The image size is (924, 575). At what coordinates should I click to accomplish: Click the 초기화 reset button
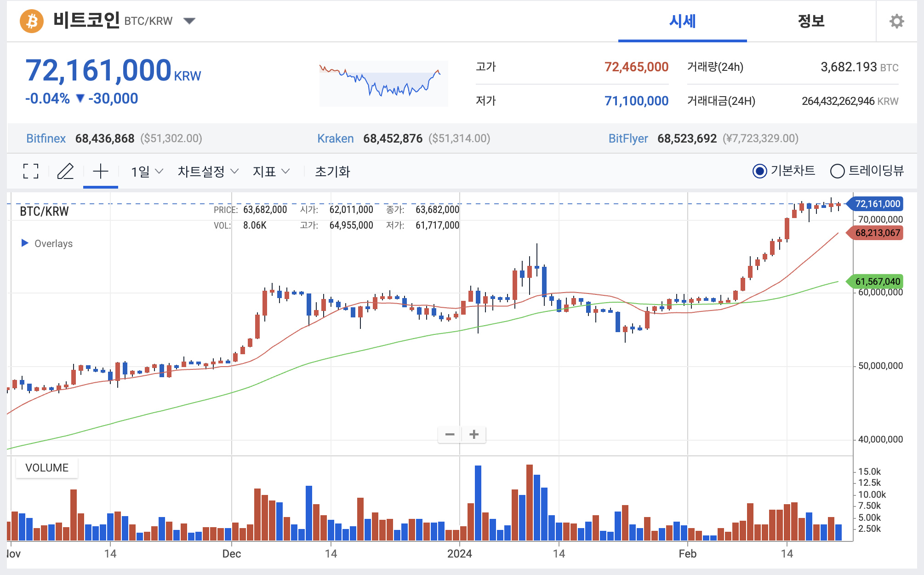[x=332, y=172]
